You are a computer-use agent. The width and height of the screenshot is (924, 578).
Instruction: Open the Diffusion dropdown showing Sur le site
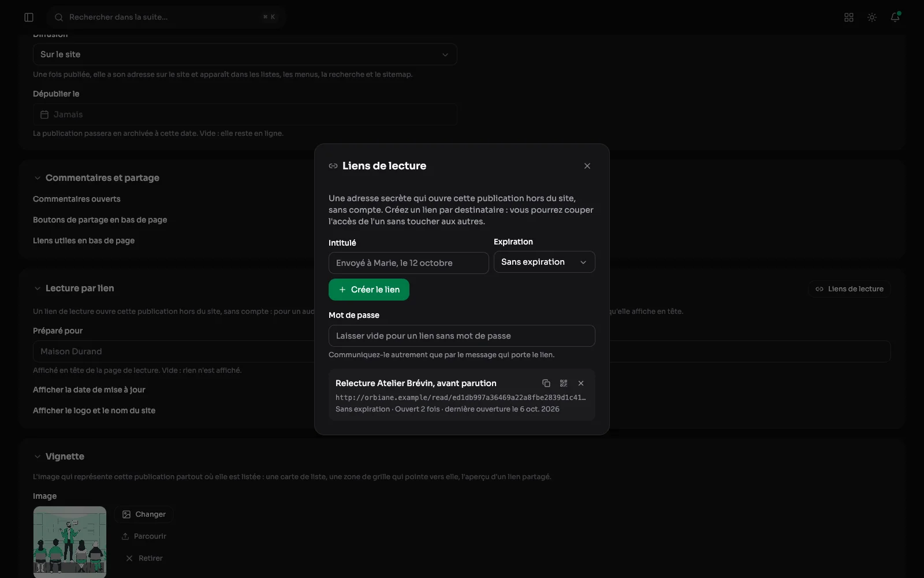tap(245, 54)
